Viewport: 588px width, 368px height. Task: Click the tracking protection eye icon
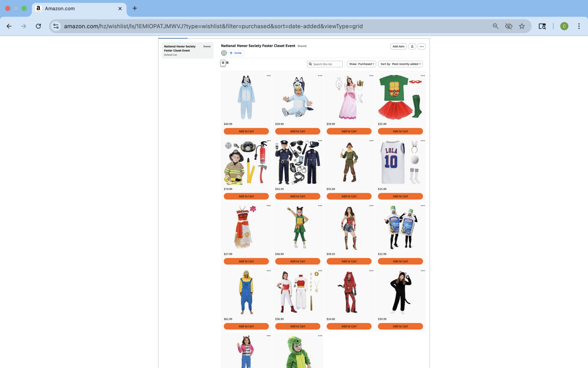point(509,26)
